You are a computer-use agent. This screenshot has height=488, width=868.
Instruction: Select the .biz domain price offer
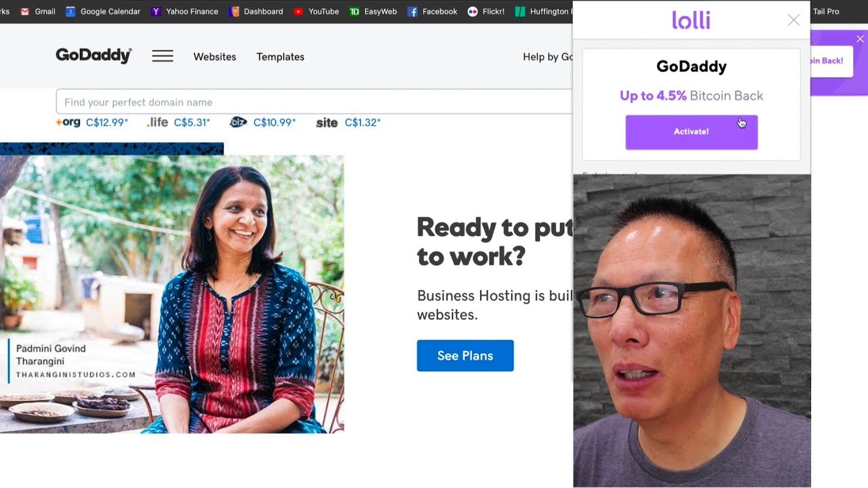coord(262,123)
